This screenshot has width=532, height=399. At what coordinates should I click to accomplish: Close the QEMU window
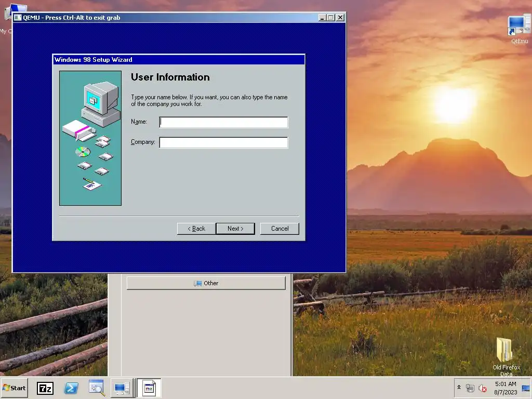[340, 18]
